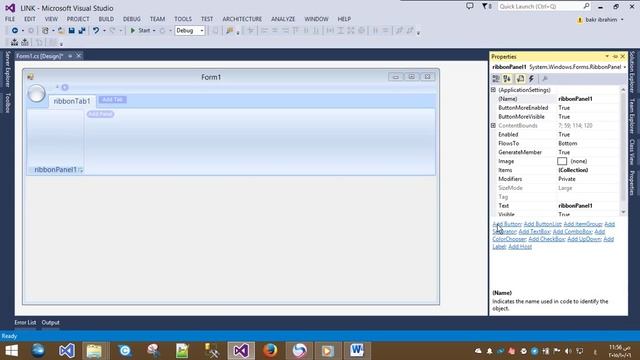The image size is (640, 360).
Task: Click the Navigate Backward toolbar icon
Action: click(15, 31)
